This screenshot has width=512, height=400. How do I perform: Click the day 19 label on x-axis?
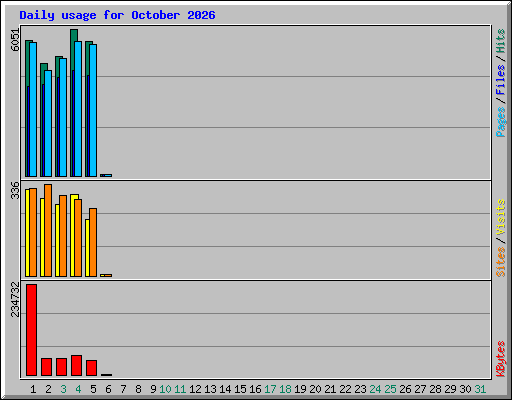(x=300, y=389)
